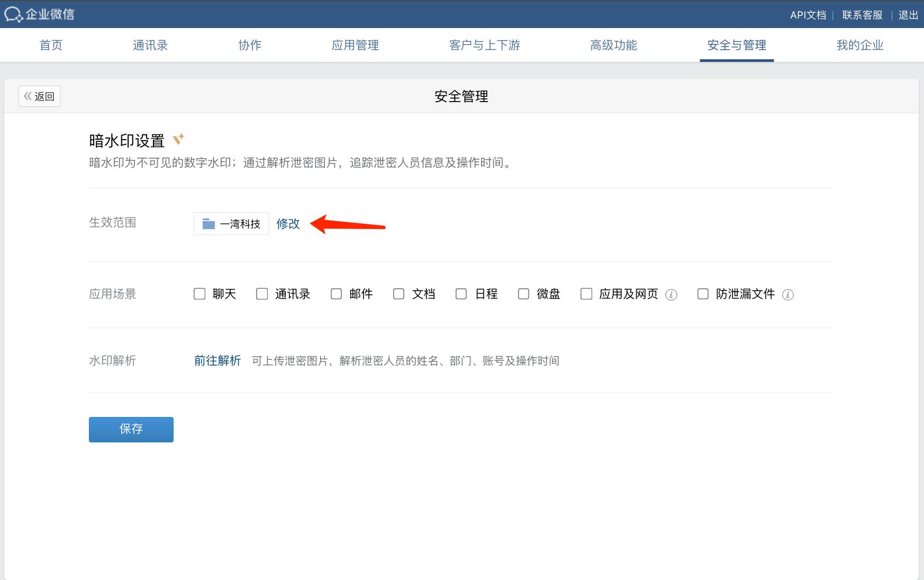The width and height of the screenshot is (924, 580).
Task: Click the 修改 link for 生效范围
Action: click(x=288, y=224)
